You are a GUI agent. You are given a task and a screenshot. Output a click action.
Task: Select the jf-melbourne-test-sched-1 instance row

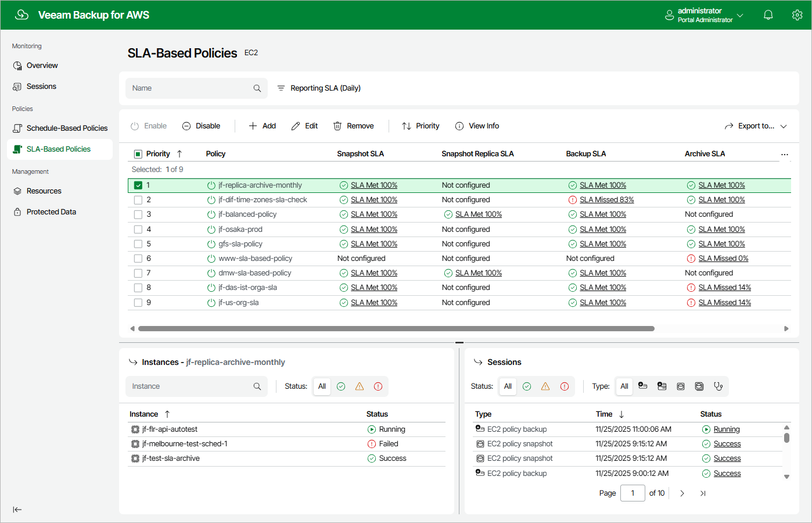click(286, 444)
